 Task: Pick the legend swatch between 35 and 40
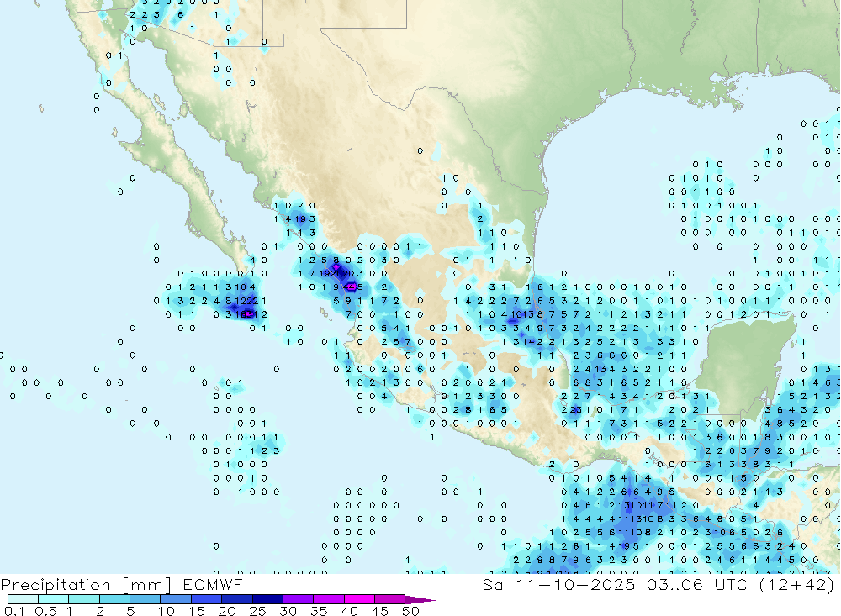(328, 599)
